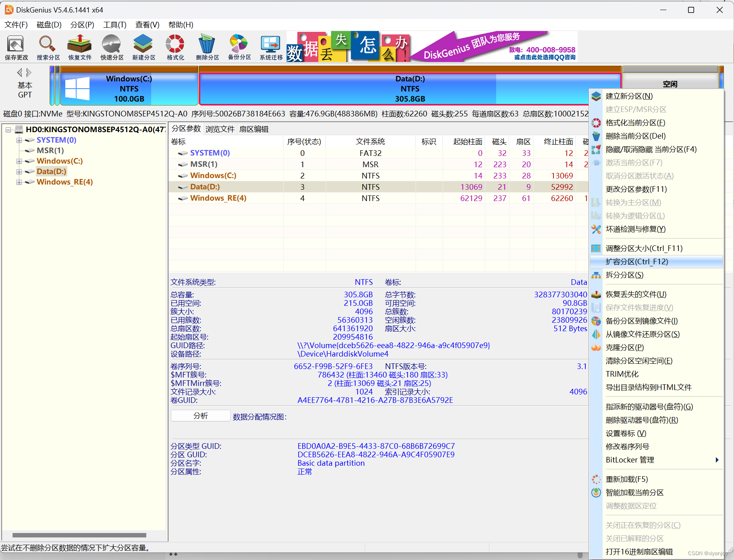The width and height of the screenshot is (734, 560).
Task: Choose 更改分区参数(F11) from context menu
Action: pyautogui.click(x=656, y=189)
